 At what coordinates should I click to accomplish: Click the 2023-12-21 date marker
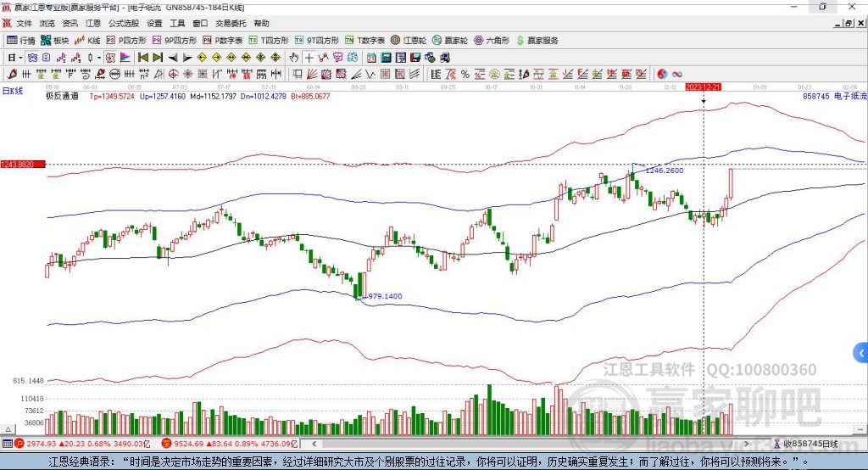(703, 87)
